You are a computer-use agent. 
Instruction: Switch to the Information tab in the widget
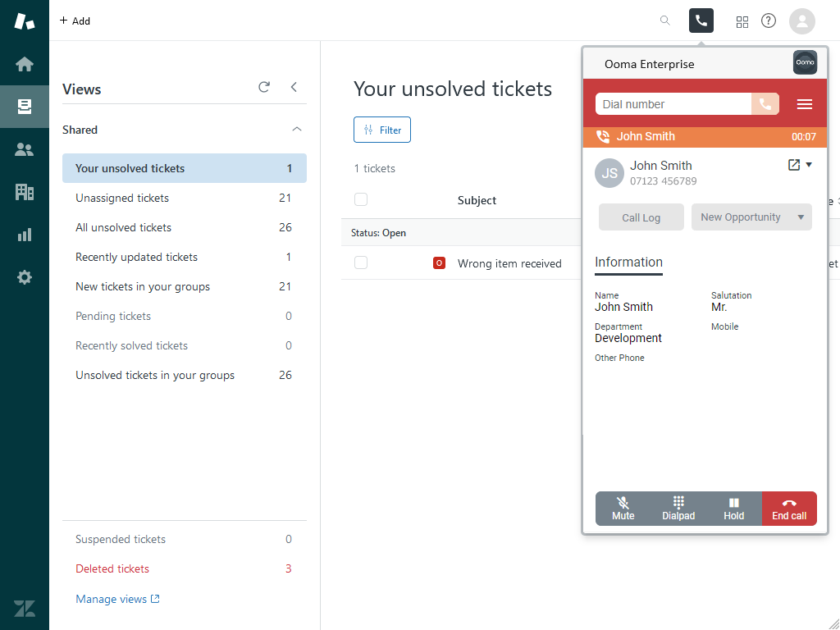click(x=628, y=262)
